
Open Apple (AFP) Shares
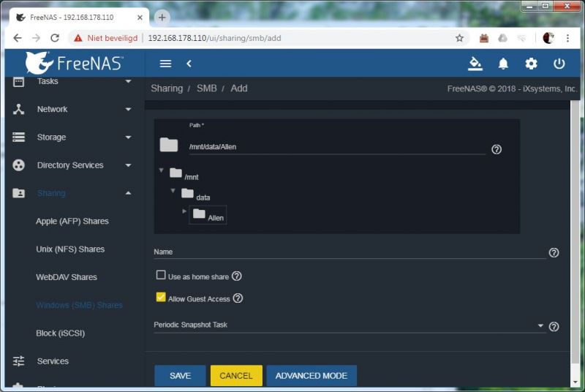72,221
